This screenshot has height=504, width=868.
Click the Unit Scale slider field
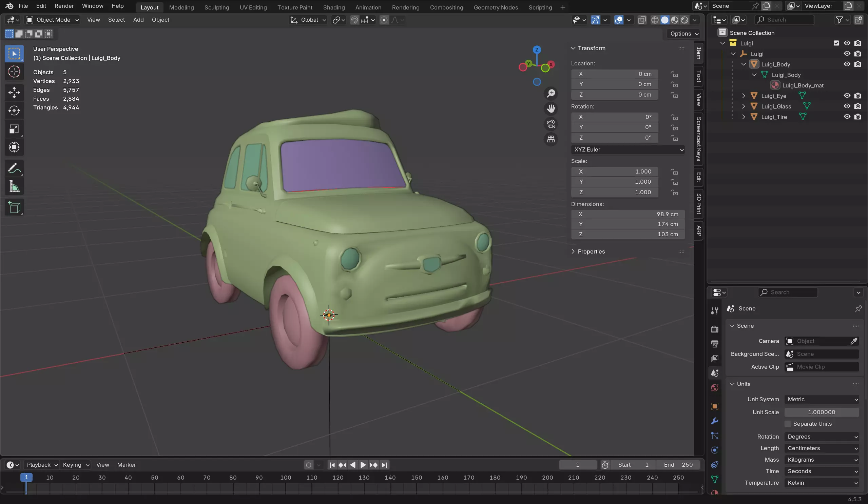(822, 412)
